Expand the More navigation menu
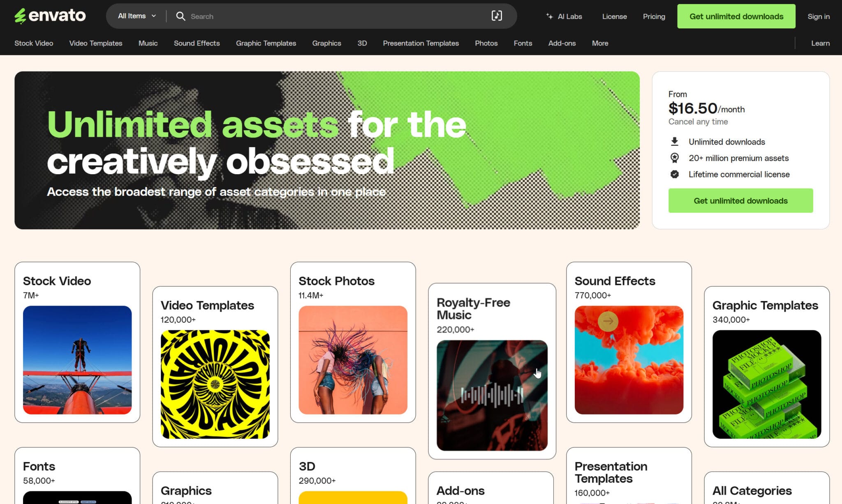The image size is (842, 504). (600, 43)
